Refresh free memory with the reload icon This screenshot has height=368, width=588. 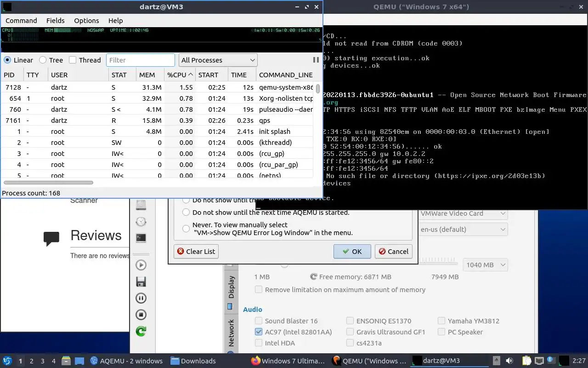314,277
